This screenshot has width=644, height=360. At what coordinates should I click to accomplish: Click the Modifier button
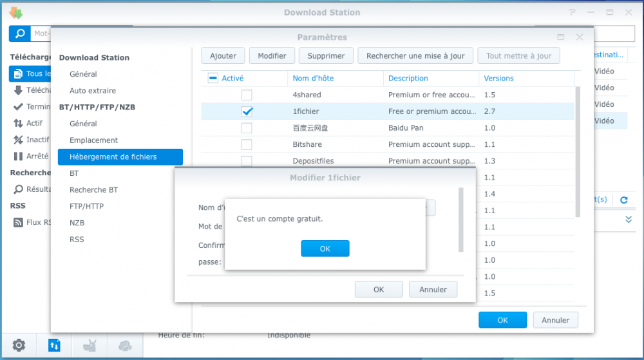pyautogui.click(x=272, y=56)
